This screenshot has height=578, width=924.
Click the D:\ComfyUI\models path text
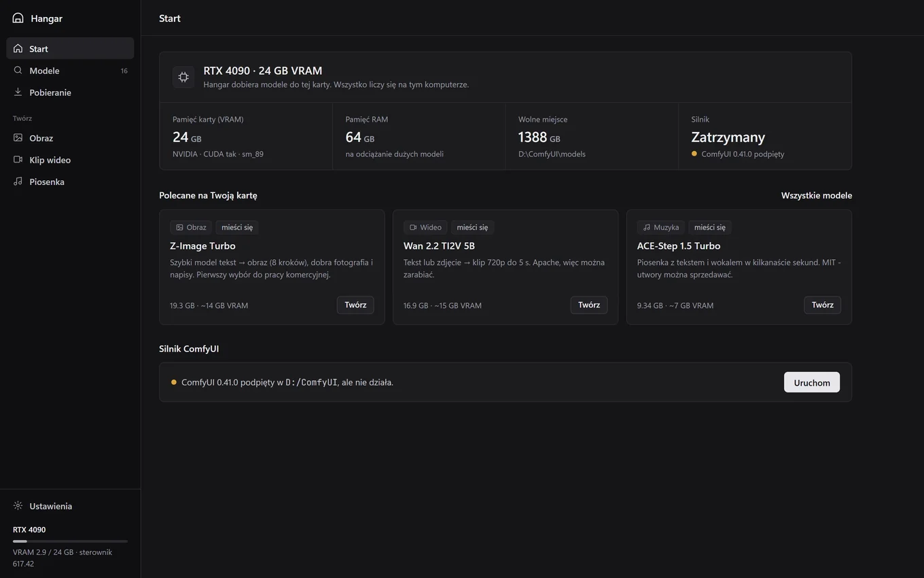552,154
